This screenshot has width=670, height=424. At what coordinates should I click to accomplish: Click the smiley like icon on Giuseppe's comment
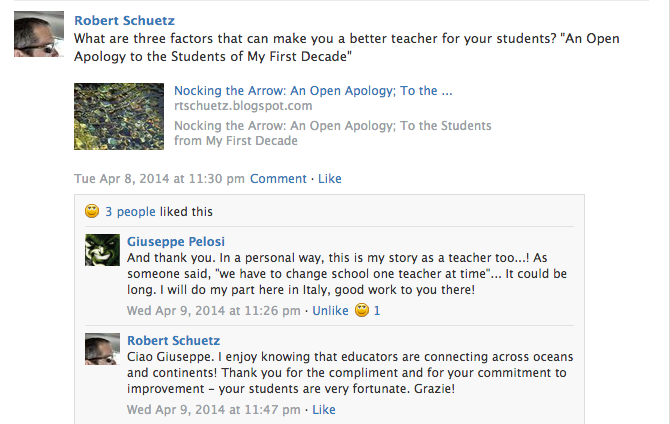[x=362, y=310]
